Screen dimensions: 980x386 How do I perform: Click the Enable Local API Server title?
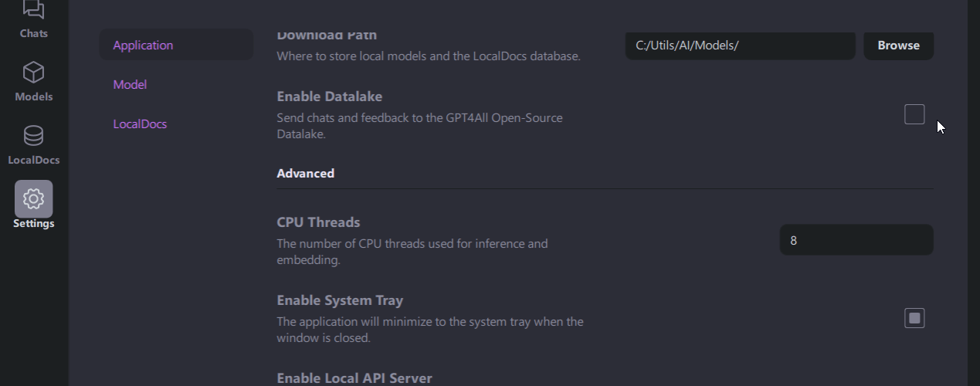click(x=354, y=378)
